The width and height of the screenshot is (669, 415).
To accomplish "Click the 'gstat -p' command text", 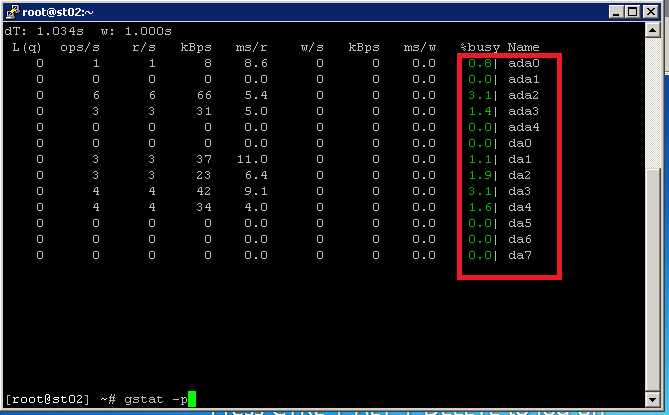I will (x=156, y=400).
